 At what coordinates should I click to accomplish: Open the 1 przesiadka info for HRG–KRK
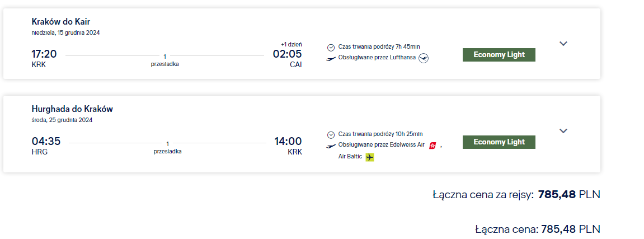pos(167,148)
